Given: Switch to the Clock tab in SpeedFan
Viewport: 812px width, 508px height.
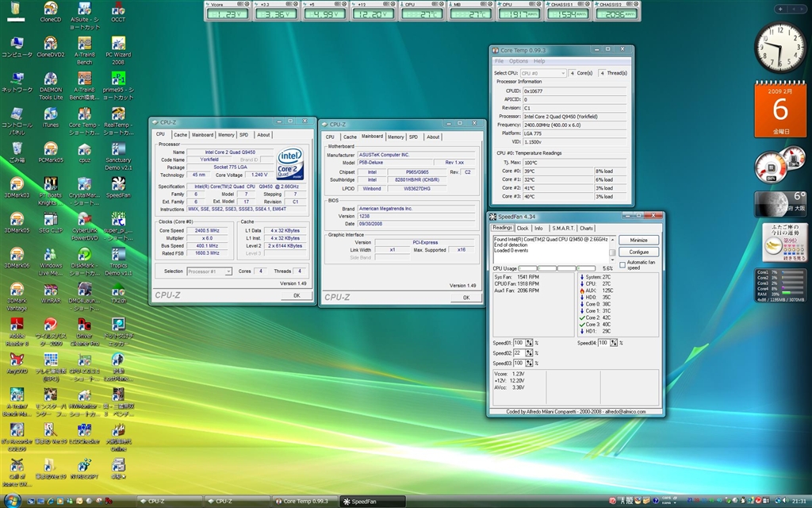Looking at the screenshot, I should coord(523,228).
